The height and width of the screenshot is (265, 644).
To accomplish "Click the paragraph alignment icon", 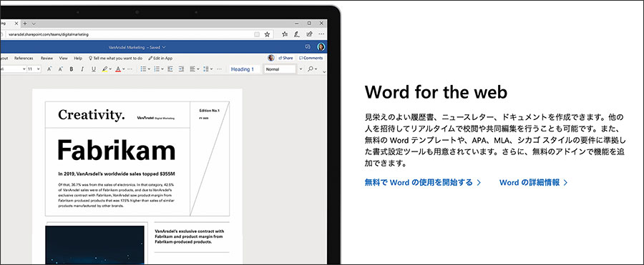I will click(192, 69).
